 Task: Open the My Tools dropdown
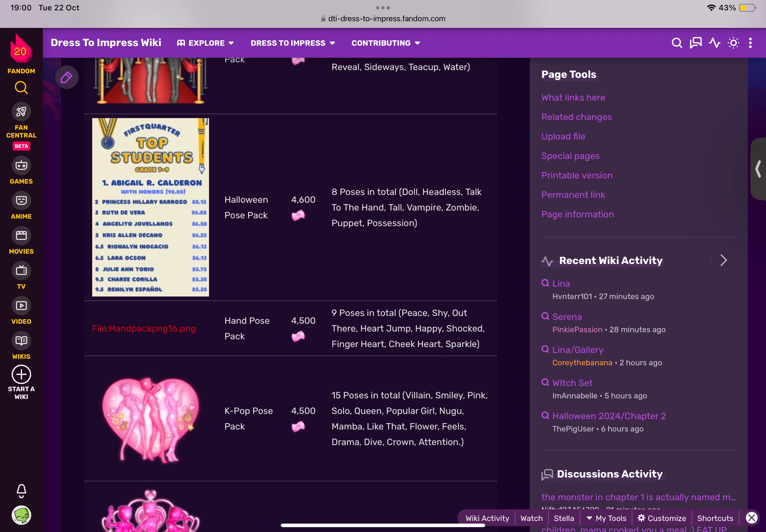click(x=607, y=518)
